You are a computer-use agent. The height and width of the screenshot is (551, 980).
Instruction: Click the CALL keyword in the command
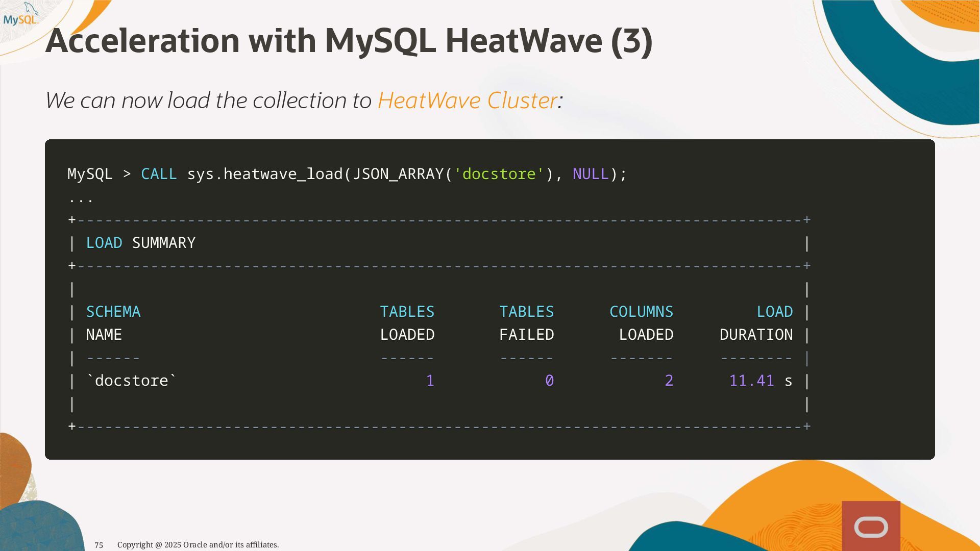(159, 174)
